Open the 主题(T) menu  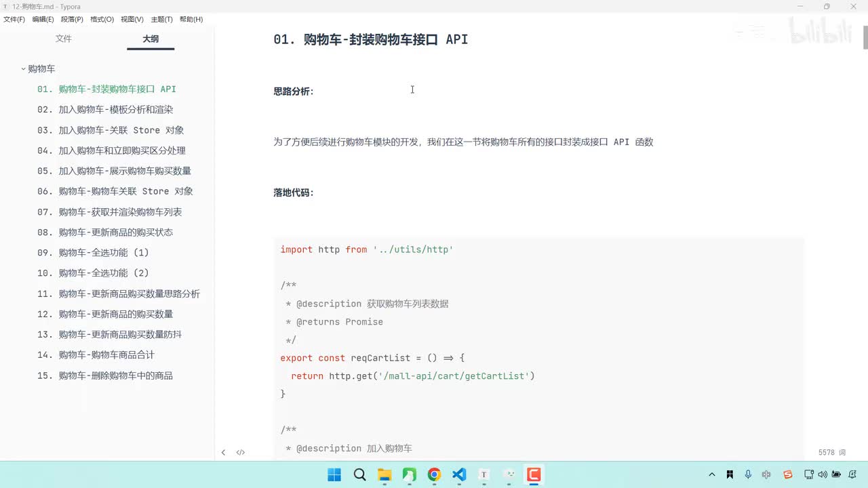[161, 20]
